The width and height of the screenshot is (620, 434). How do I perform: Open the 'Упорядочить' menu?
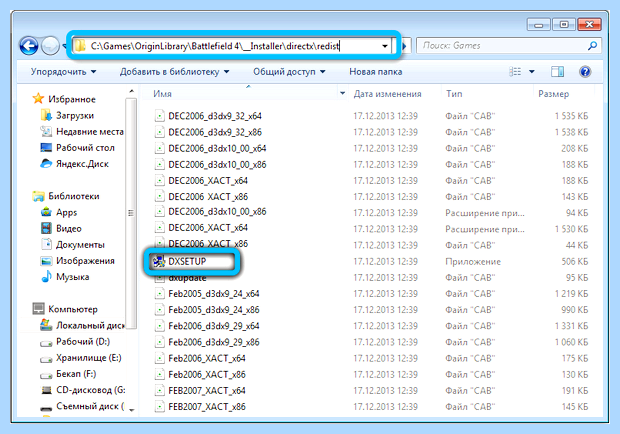pyautogui.click(x=63, y=72)
